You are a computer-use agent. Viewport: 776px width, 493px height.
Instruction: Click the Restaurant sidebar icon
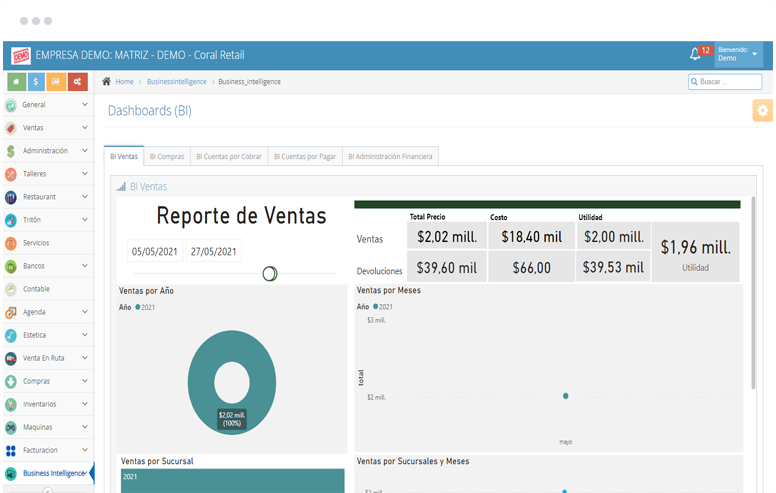tap(11, 197)
